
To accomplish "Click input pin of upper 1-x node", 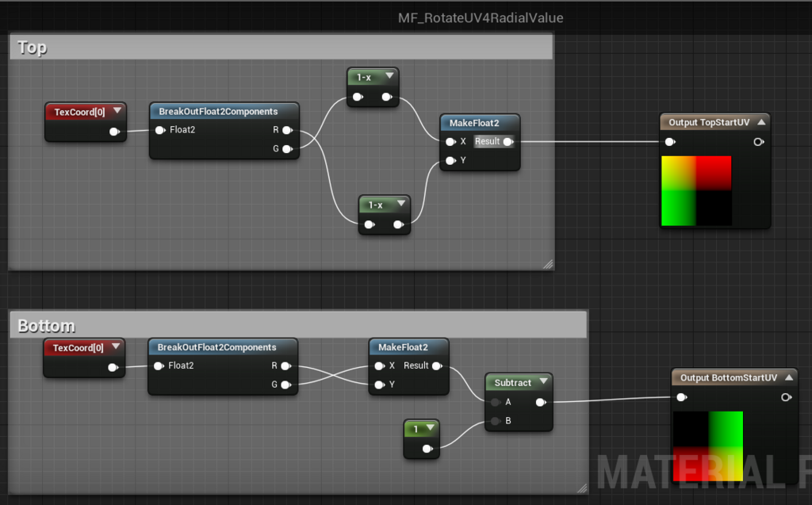I will coord(358,97).
